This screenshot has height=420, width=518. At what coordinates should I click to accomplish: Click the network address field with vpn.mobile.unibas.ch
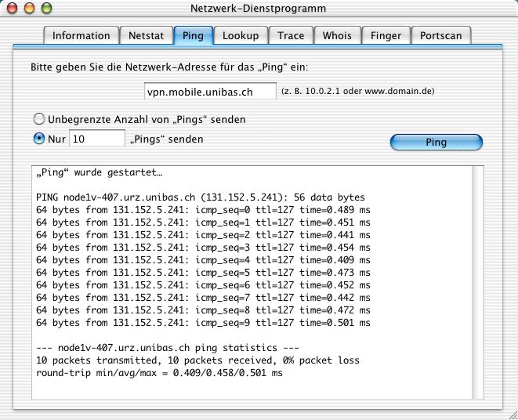point(210,92)
